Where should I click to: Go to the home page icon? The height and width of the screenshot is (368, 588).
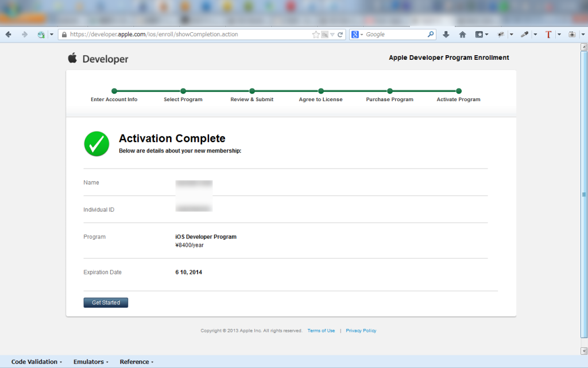coord(462,34)
